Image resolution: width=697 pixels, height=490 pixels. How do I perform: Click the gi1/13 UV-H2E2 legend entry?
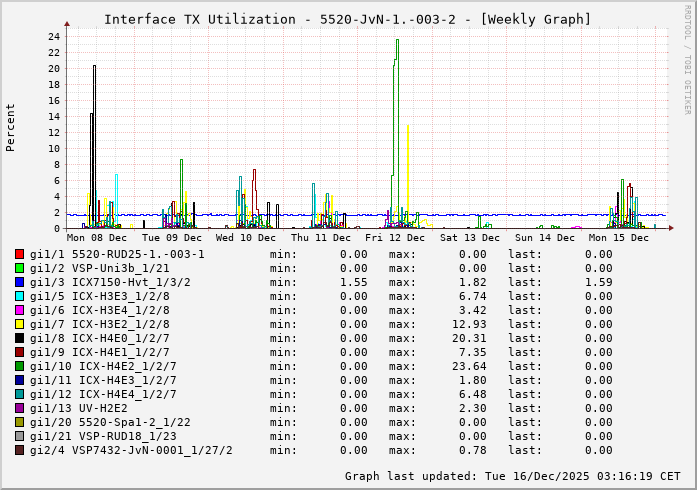tap(79, 408)
